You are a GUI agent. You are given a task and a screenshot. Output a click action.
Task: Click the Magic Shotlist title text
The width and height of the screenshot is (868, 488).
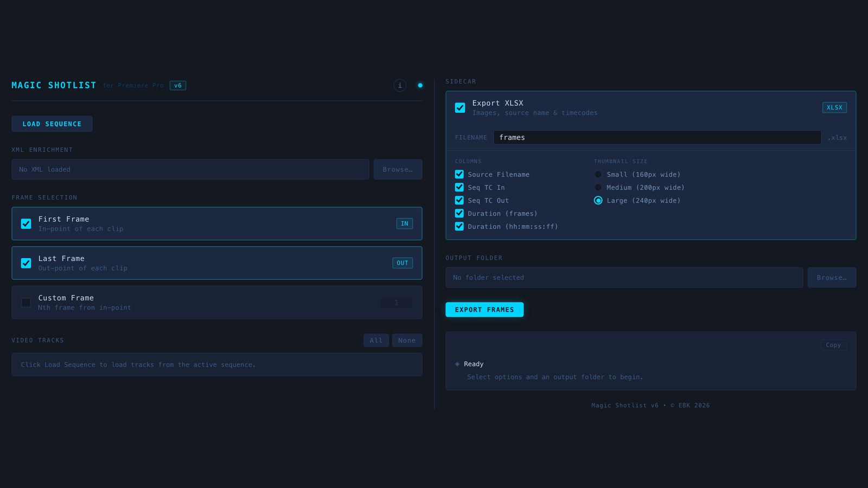tap(54, 85)
